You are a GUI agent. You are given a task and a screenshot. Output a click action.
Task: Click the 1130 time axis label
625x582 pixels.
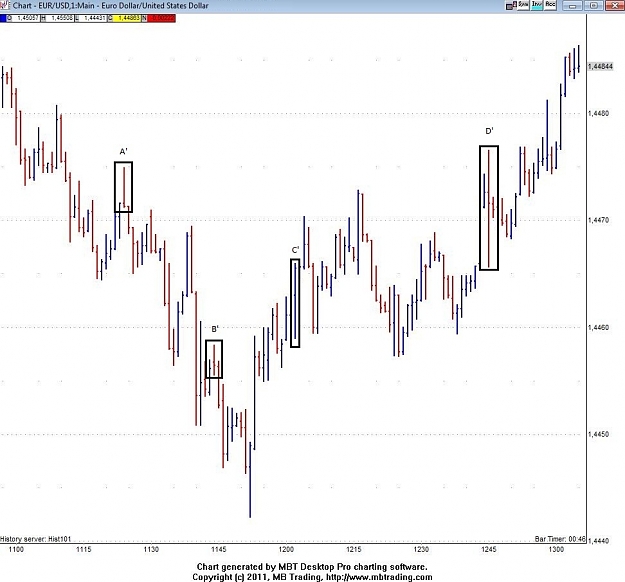151,549
